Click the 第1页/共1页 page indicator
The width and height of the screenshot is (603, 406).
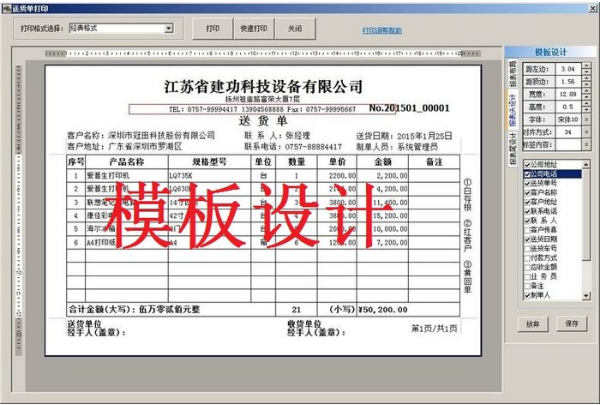(x=435, y=328)
